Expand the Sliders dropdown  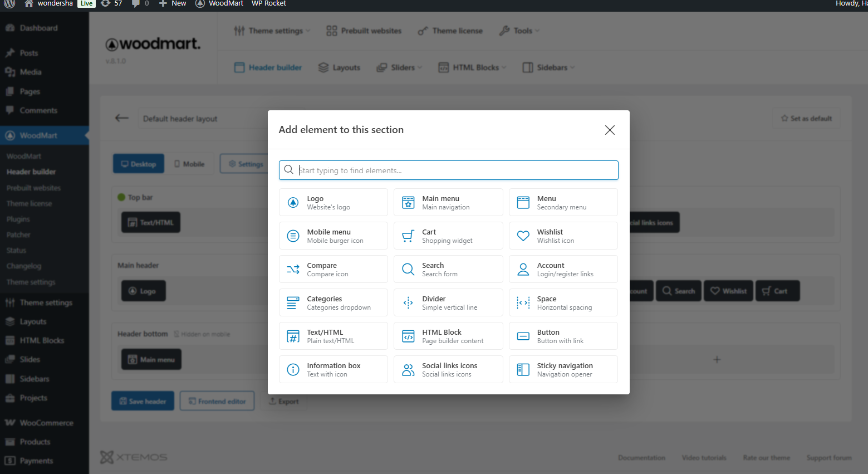399,67
